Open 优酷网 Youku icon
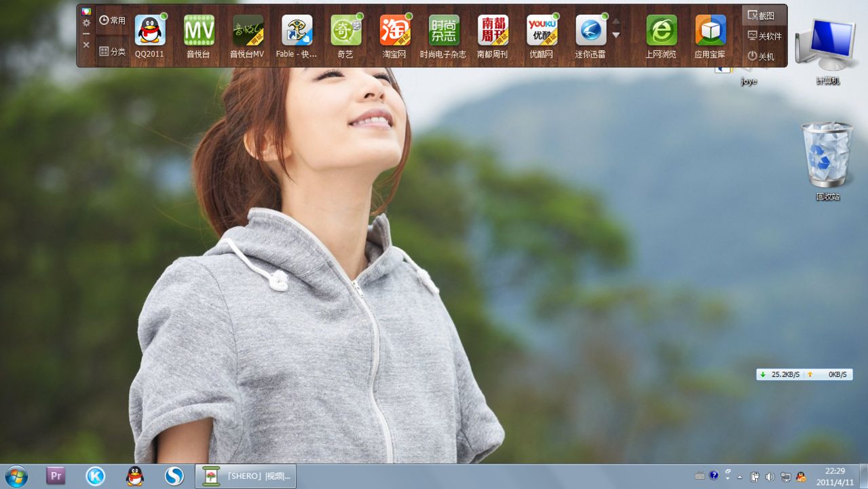The image size is (868, 489). click(x=542, y=31)
